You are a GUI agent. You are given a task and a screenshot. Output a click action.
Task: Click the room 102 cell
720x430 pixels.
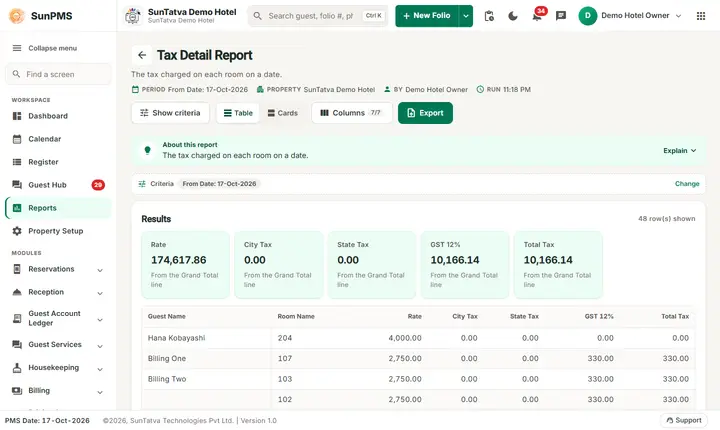[x=285, y=400]
